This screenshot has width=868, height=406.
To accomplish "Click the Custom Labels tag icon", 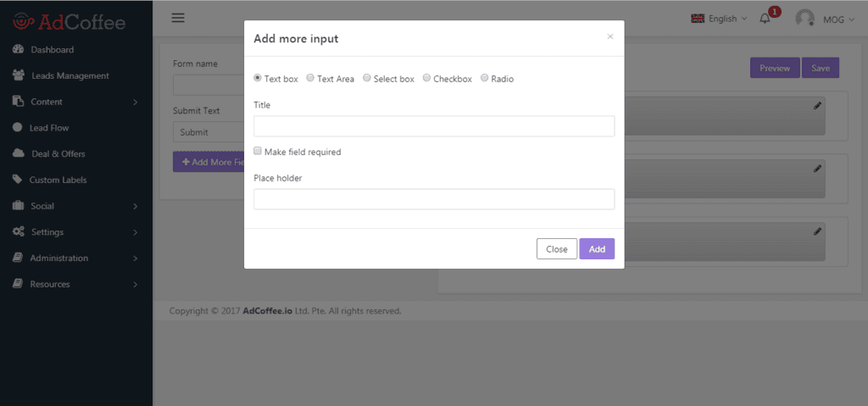I will click(x=18, y=180).
